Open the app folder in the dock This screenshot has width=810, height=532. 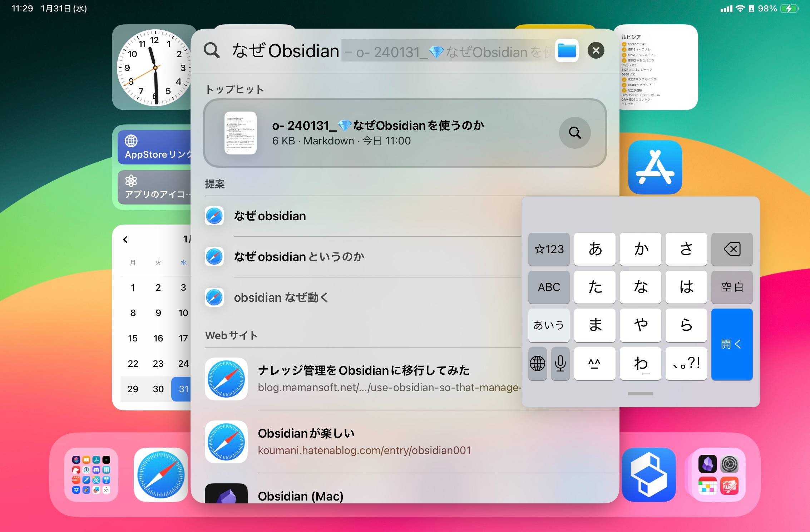pyautogui.click(x=91, y=475)
